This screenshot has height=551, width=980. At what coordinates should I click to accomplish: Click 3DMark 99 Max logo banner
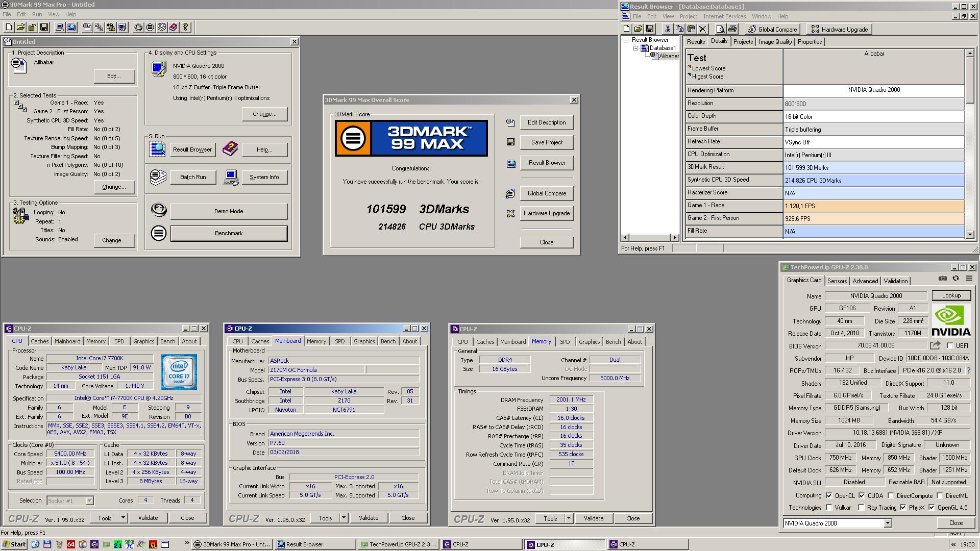point(411,138)
